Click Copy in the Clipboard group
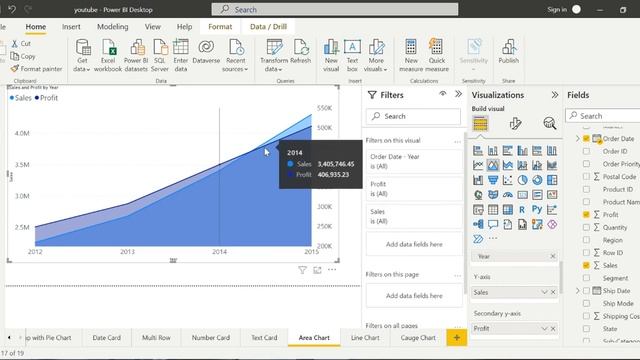Image resolution: width=640 pixels, height=360 pixels. pyautogui.click(x=23, y=56)
